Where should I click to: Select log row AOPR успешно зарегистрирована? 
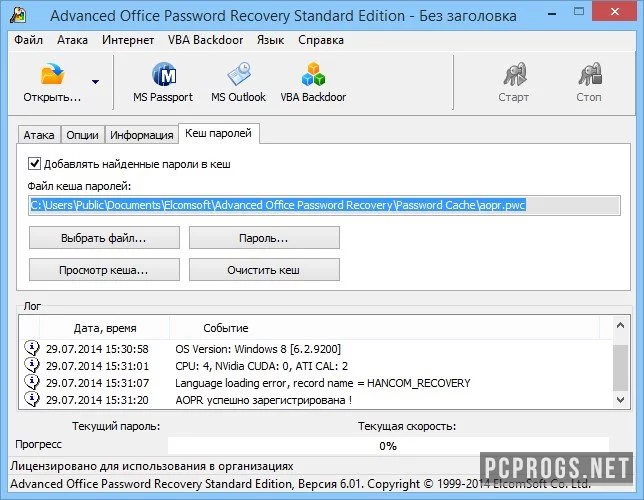(x=316, y=399)
